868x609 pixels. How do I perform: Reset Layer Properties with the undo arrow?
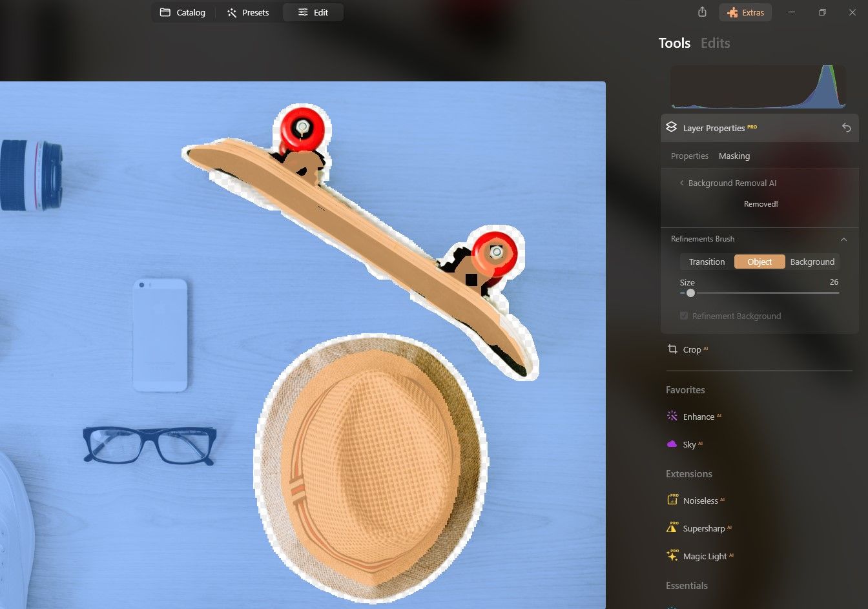coord(846,128)
